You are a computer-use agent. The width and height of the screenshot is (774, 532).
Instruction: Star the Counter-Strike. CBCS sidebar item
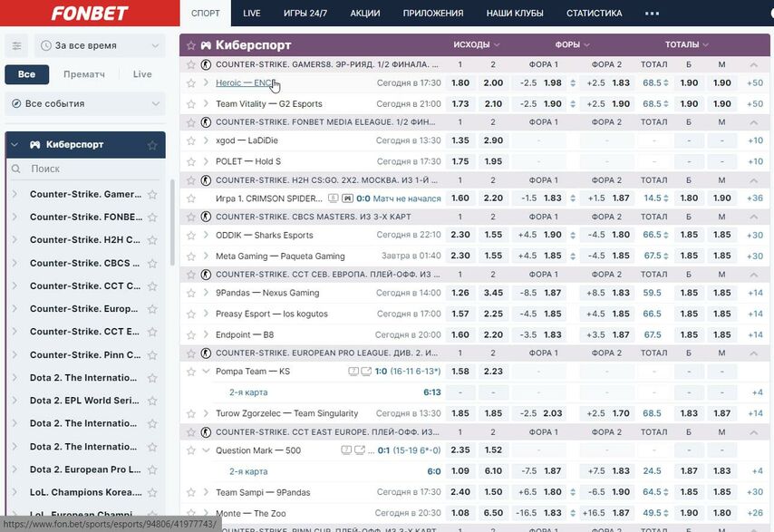(x=152, y=264)
